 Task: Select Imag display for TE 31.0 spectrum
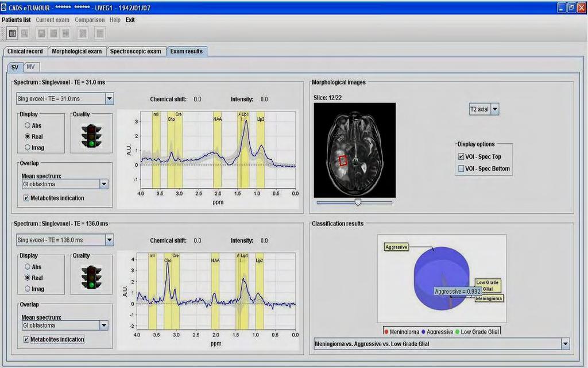[x=28, y=148]
